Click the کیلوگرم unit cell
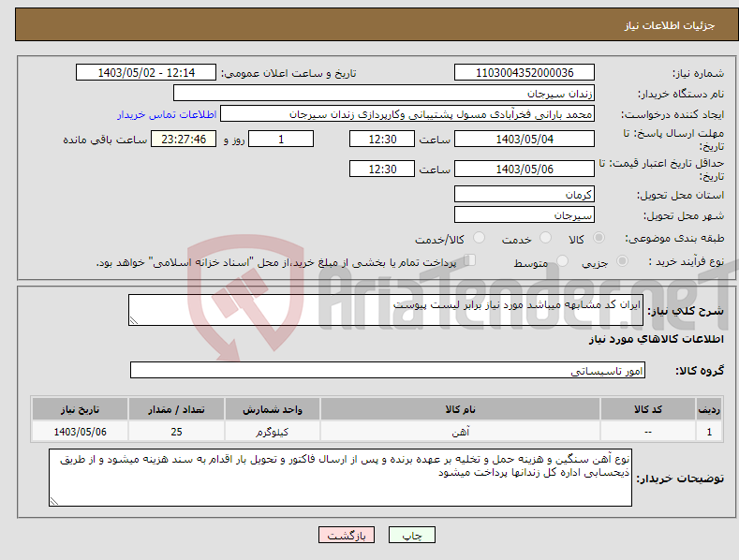This screenshot has width=739, height=560. (273, 432)
